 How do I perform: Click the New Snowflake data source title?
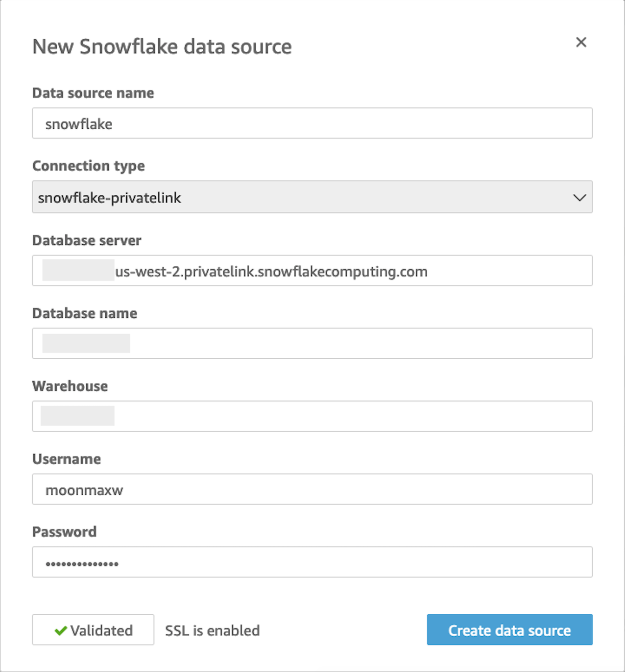[162, 47]
